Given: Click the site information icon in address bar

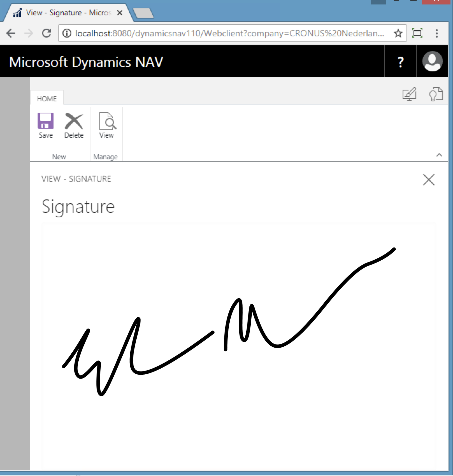Looking at the screenshot, I should tap(67, 33).
